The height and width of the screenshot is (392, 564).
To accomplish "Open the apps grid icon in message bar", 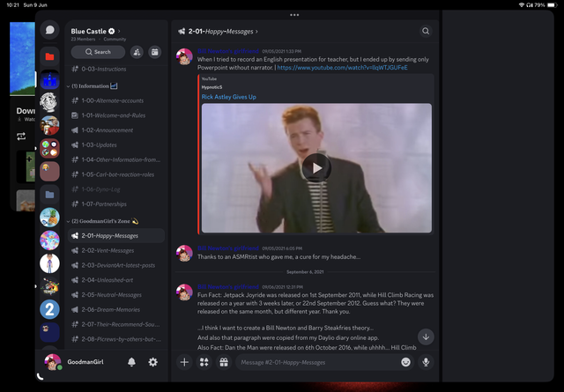I will [x=204, y=362].
